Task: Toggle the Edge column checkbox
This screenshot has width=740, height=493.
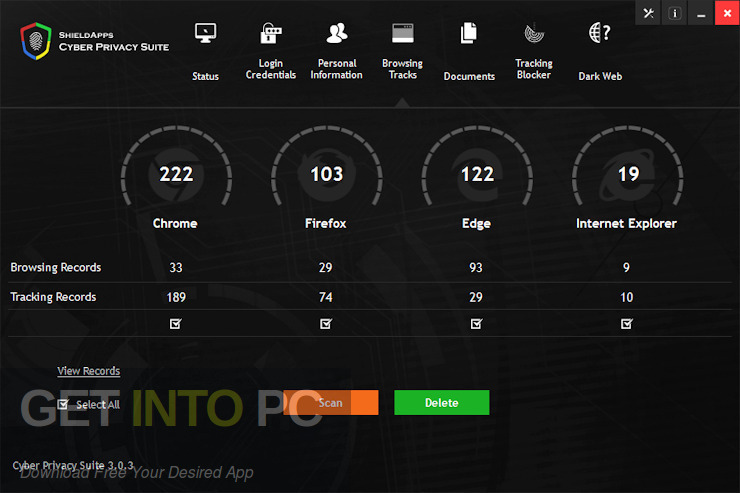Action: (x=477, y=324)
